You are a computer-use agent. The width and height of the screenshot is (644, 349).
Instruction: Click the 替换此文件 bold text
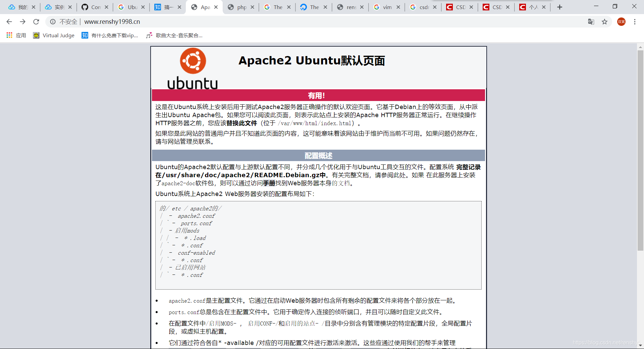(x=242, y=123)
